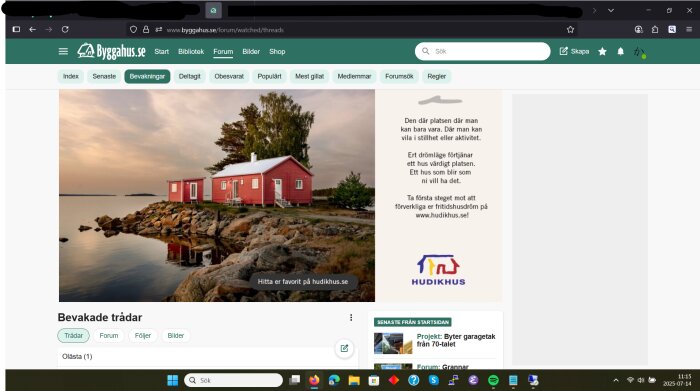
Task: Open Spotify from the taskbar
Action: pos(493,380)
